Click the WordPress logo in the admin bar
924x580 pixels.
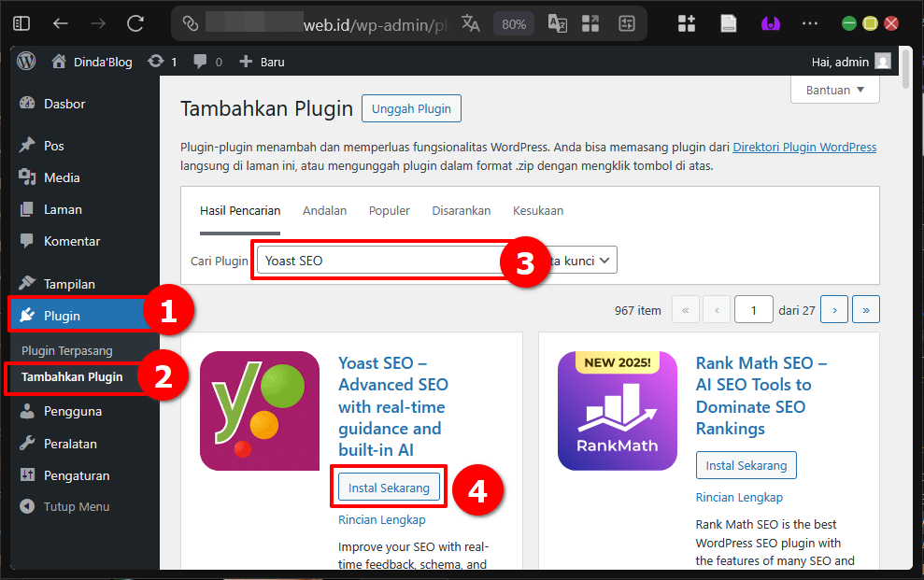26,61
